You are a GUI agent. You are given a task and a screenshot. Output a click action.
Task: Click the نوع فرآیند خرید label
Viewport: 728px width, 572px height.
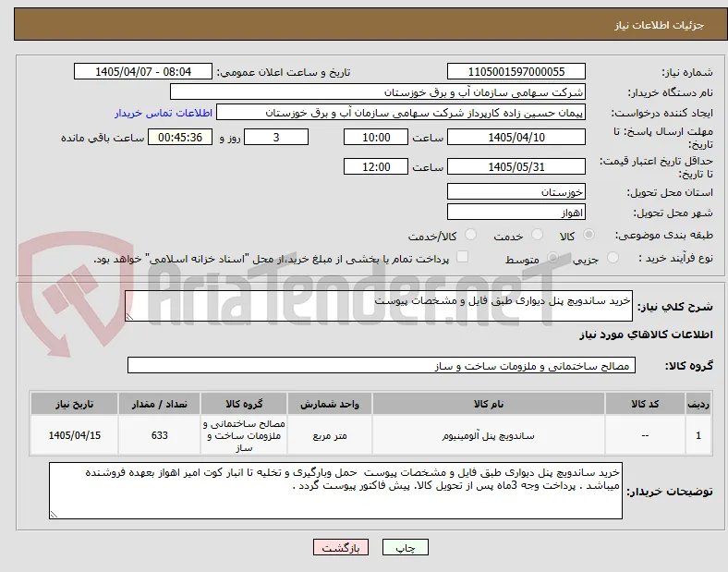(x=675, y=258)
